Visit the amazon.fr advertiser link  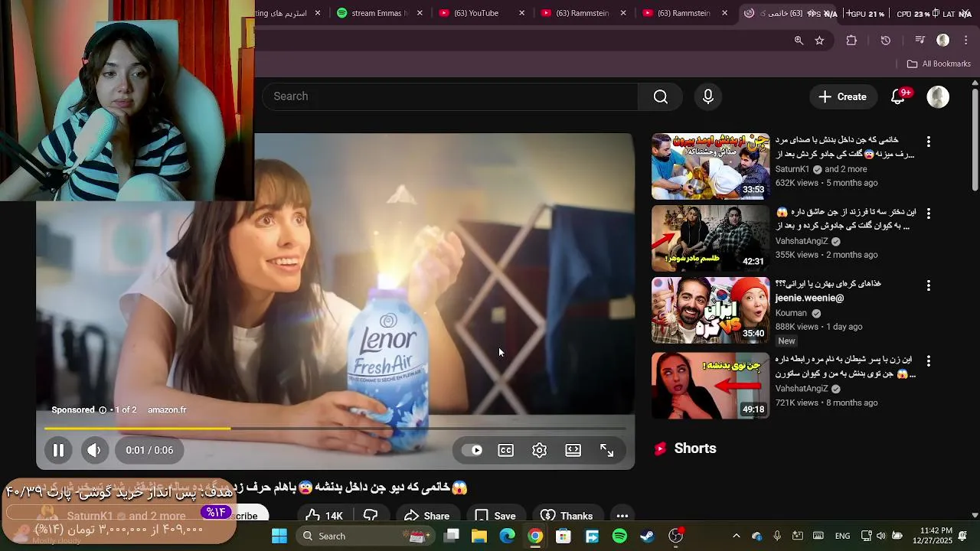point(167,410)
